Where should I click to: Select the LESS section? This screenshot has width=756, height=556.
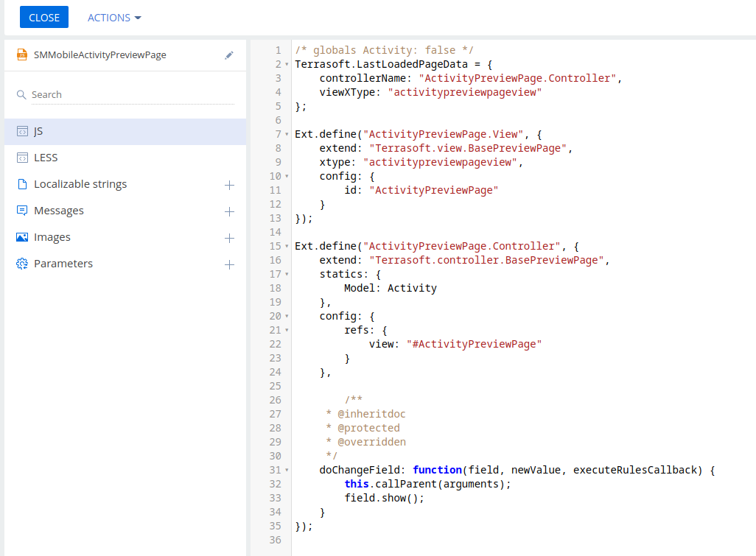coord(125,158)
